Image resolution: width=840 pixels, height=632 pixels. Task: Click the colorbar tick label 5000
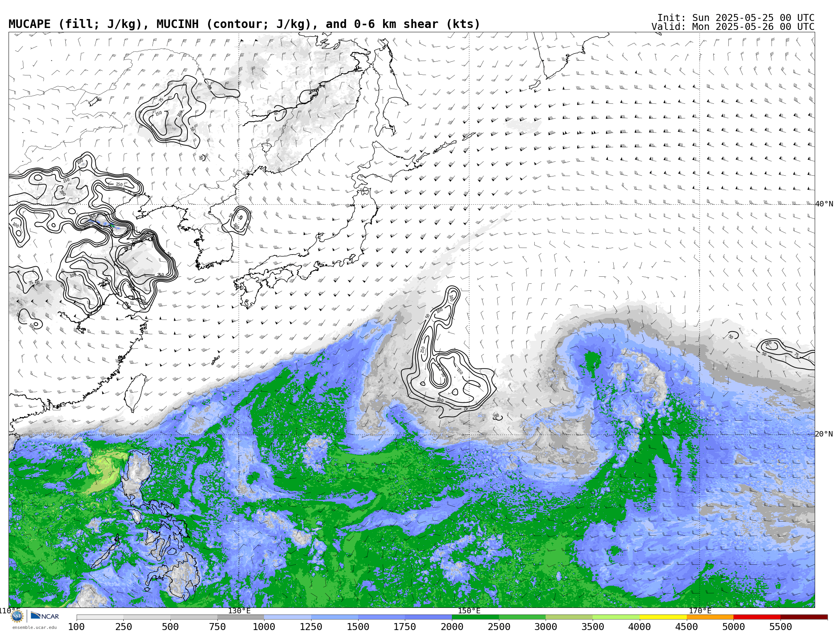coord(733,627)
